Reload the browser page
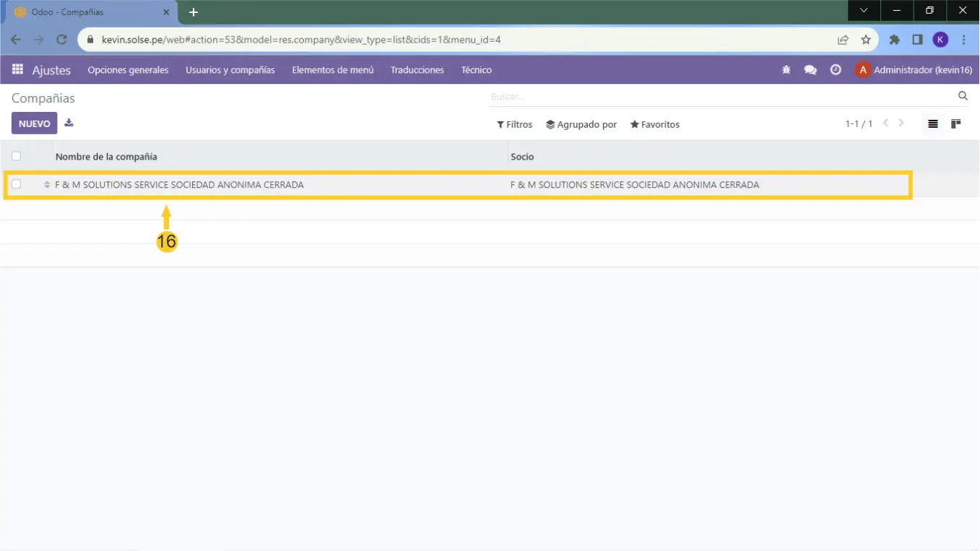This screenshot has height=551, width=980. tap(61, 40)
